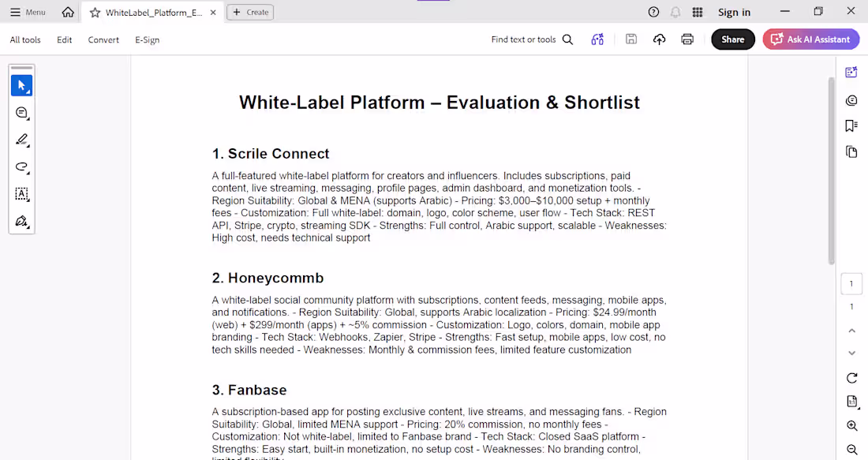
Task: Star the WhiteLabel_Platform tab as favorite
Action: click(x=95, y=12)
